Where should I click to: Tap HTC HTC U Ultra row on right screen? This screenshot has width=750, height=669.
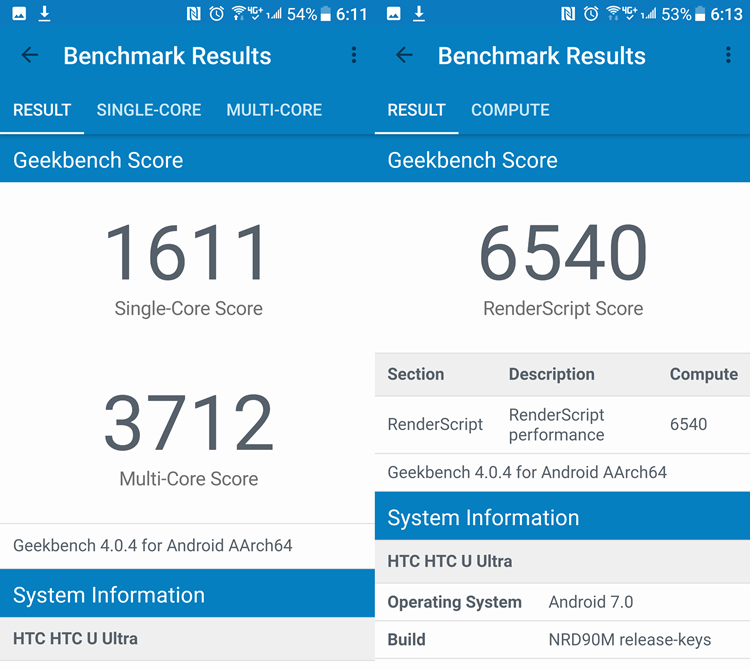[562, 561]
